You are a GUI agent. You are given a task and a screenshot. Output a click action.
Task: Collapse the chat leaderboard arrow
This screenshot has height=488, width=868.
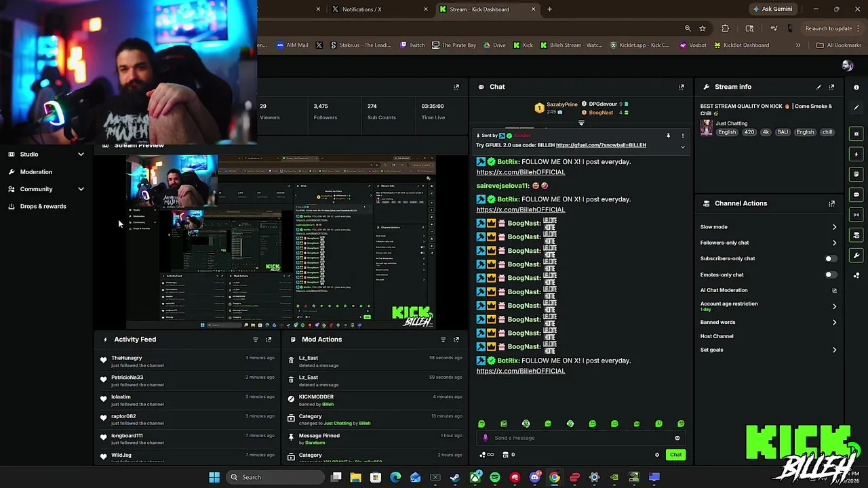tap(581, 123)
